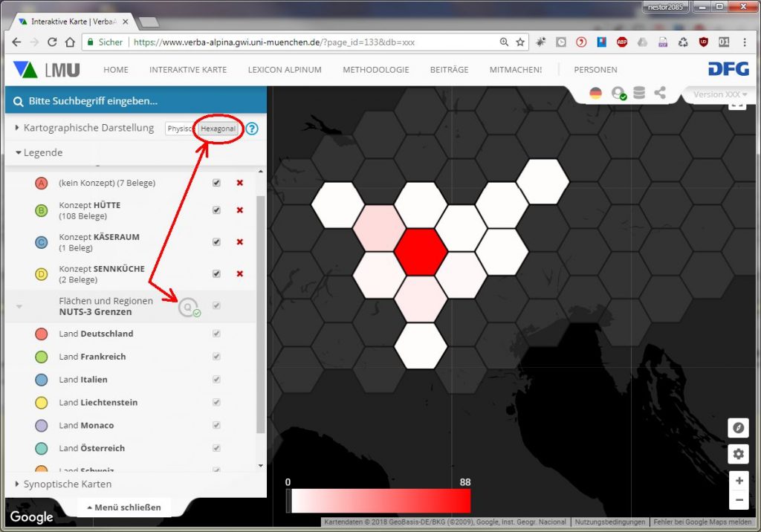Open the user account icon

(x=618, y=93)
